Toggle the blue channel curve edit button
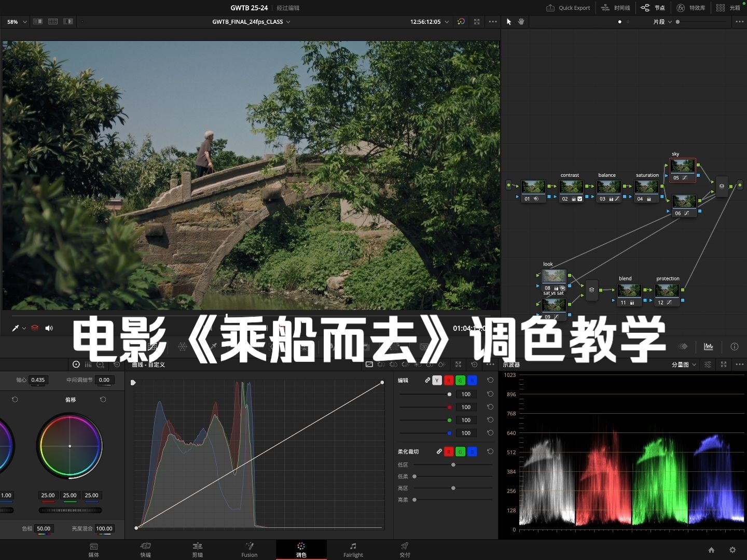This screenshot has width=747, height=560. pyautogui.click(x=472, y=381)
